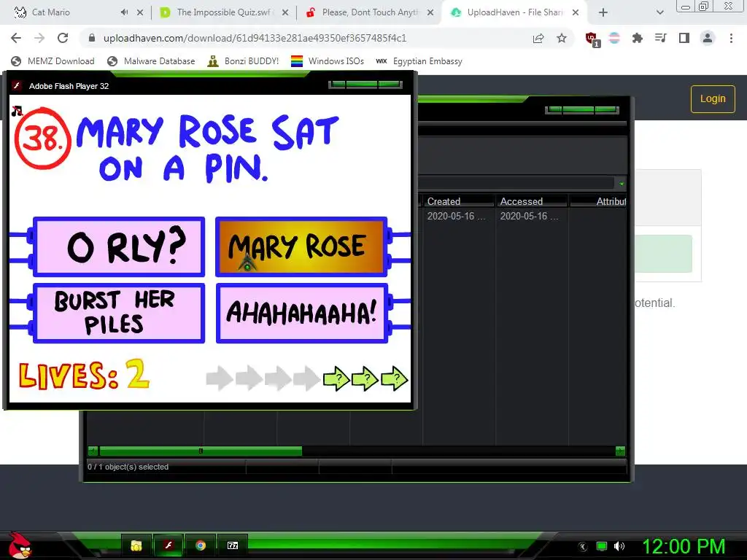The height and width of the screenshot is (560, 747).
Task: Toggle the browser side panel
Action: click(684, 38)
